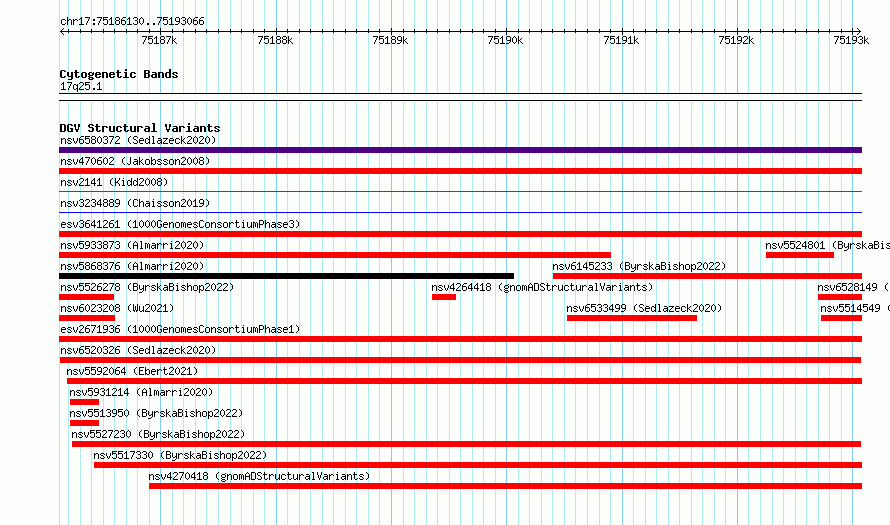The width and height of the screenshot is (890, 525).
Task: Open nsv6533499 (Sedlazeck2020) label
Action: [x=644, y=308]
